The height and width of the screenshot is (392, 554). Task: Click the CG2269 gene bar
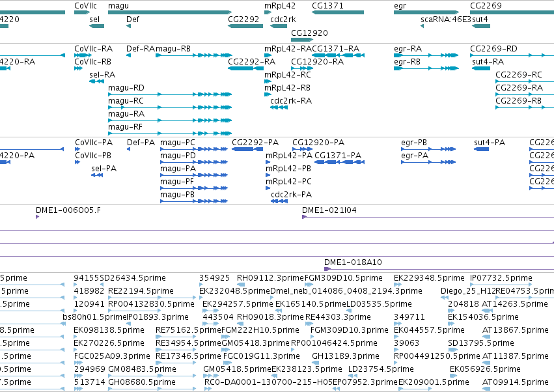click(x=512, y=12)
